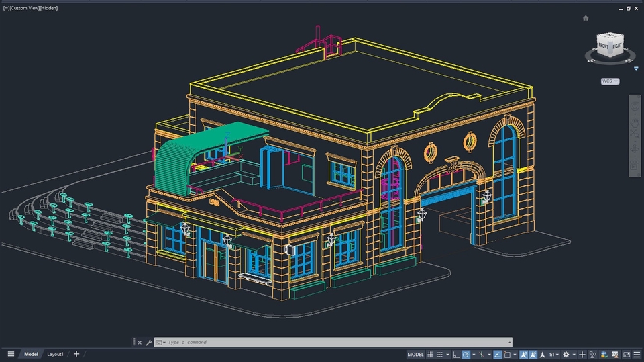This screenshot has width=644, height=362.
Task: Activate the Orbit tool in the navigation bar
Action: pos(635,149)
